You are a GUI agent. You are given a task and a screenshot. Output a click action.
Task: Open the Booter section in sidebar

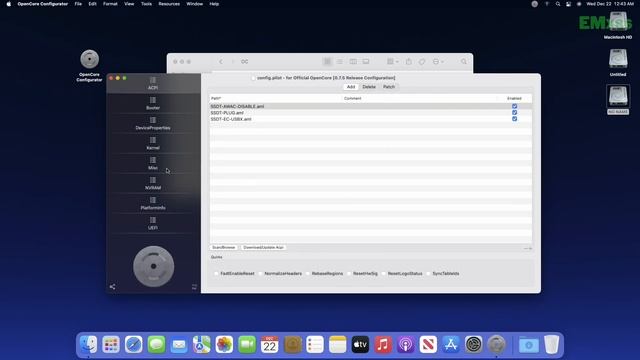click(x=153, y=103)
